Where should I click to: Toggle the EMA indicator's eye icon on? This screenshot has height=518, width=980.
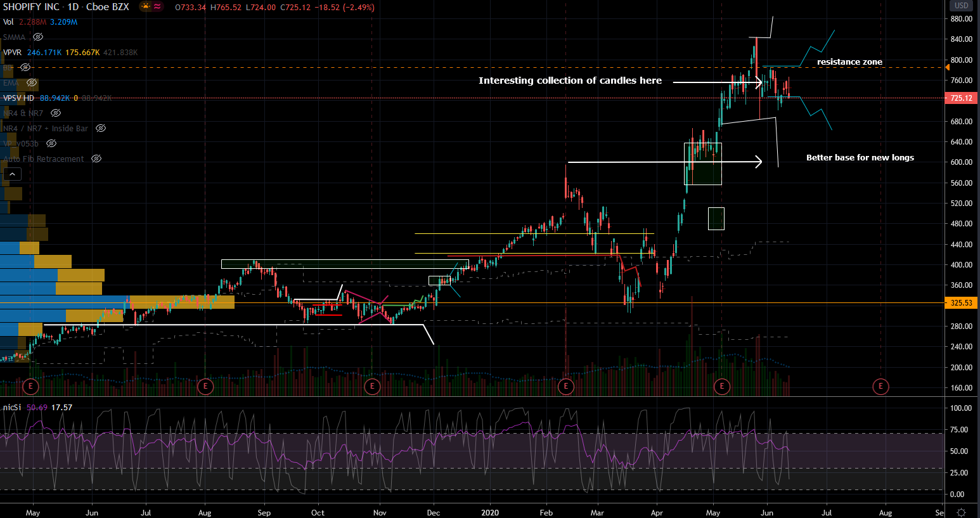(32, 82)
